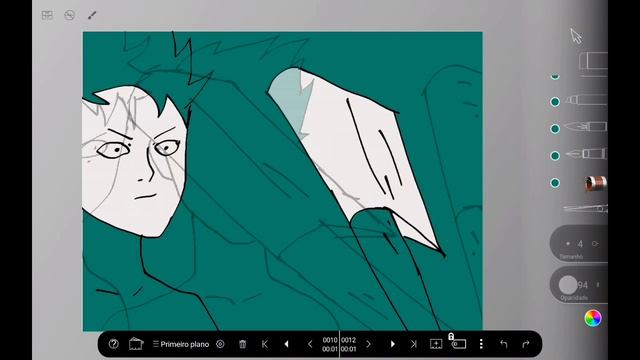Open the scene folder icon
640x360 pixels.
tap(136, 344)
